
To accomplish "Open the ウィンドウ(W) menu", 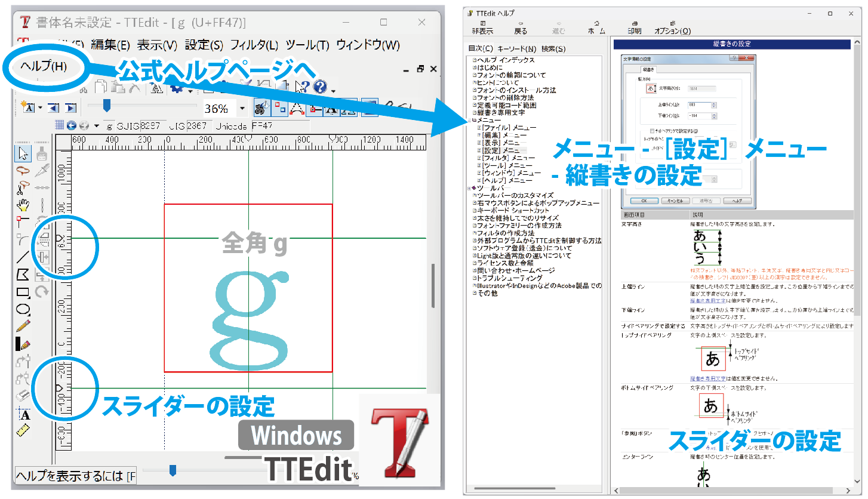I will coord(368,45).
